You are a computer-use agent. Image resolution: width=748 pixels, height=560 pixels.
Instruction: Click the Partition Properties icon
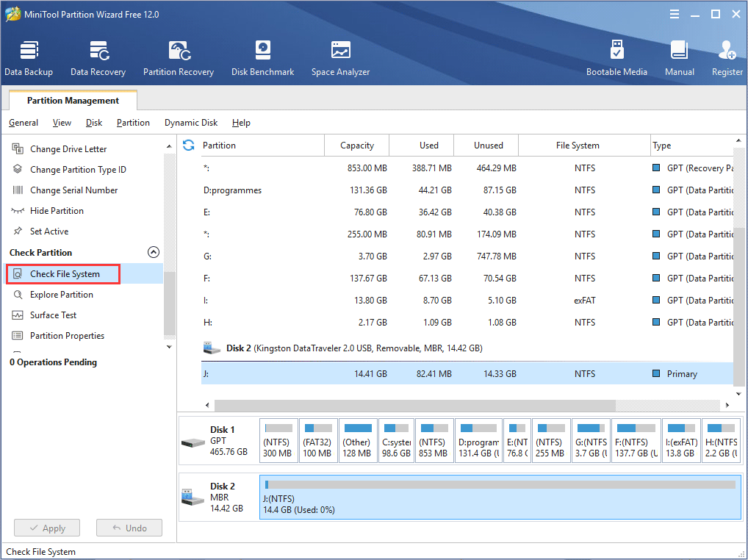point(18,335)
